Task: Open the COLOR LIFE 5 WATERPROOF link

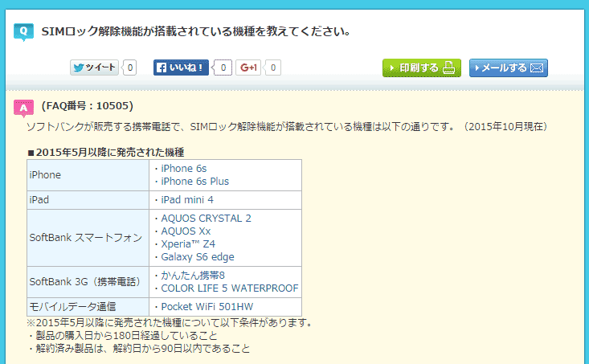Action: [x=229, y=288]
